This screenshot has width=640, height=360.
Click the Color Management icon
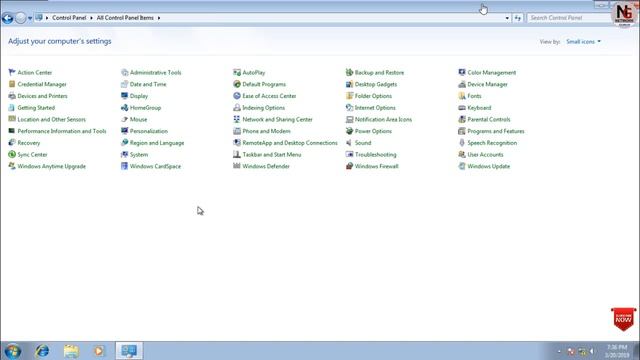[x=462, y=72]
